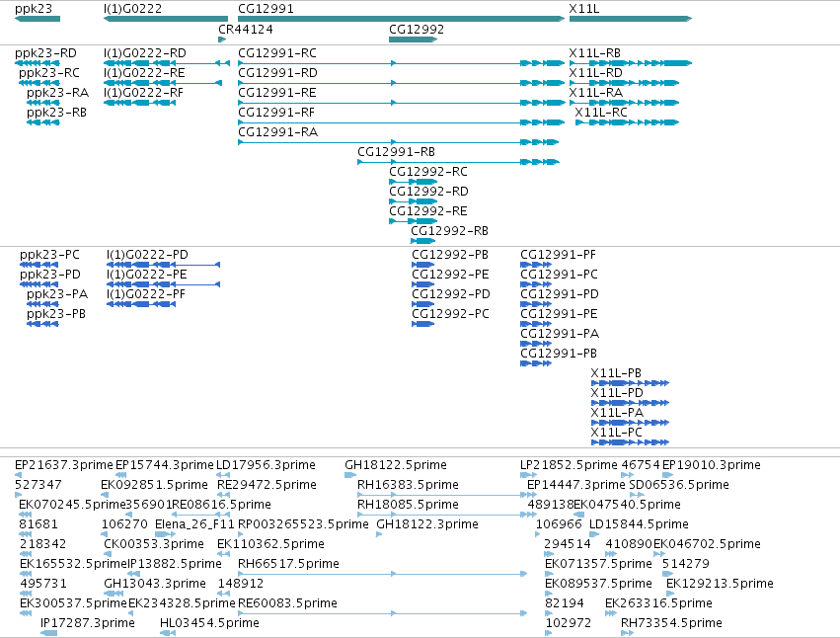Image resolution: width=840 pixels, height=638 pixels.
Task: Select the X11L gene bar
Action: (631, 19)
